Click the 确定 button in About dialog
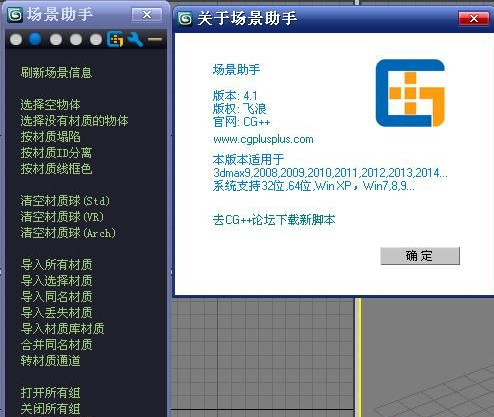The width and height of the screenshot is (494, 417). (420, 256)
